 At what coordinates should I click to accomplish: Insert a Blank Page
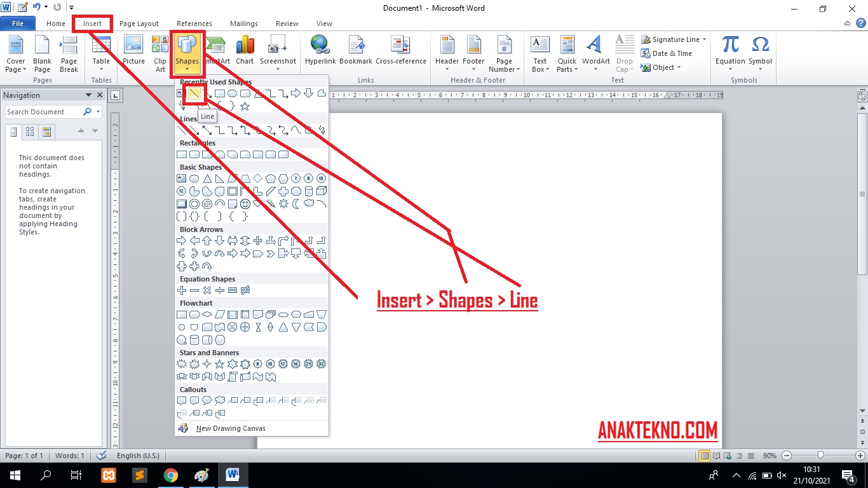coord(42,54)
